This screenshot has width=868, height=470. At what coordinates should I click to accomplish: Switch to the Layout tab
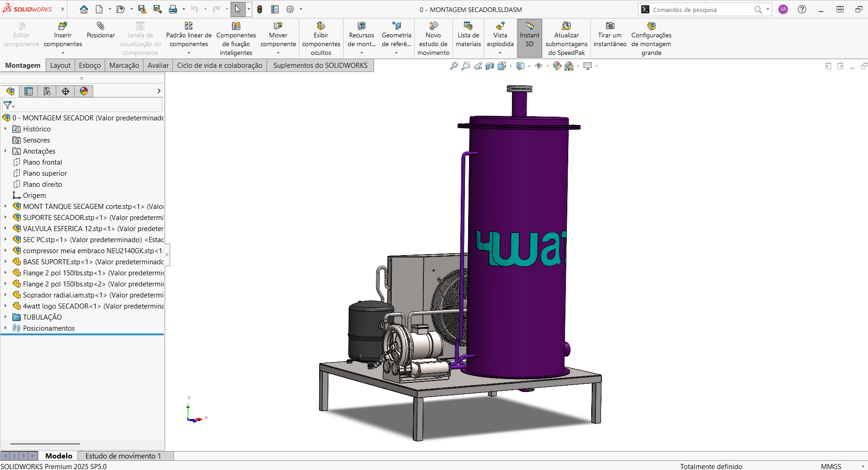click(x=60, y=65)
